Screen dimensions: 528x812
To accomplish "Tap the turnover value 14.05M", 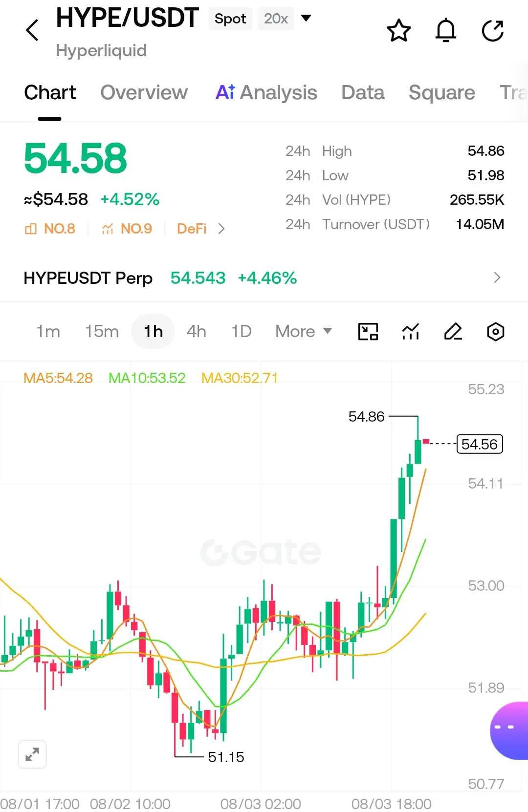I will click(x=480, y=224).
